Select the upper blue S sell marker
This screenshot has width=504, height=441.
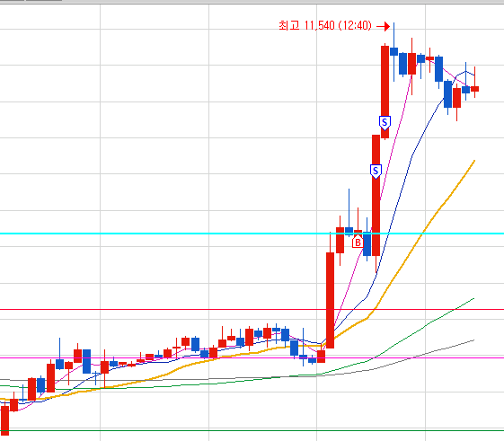click(385, 123)
